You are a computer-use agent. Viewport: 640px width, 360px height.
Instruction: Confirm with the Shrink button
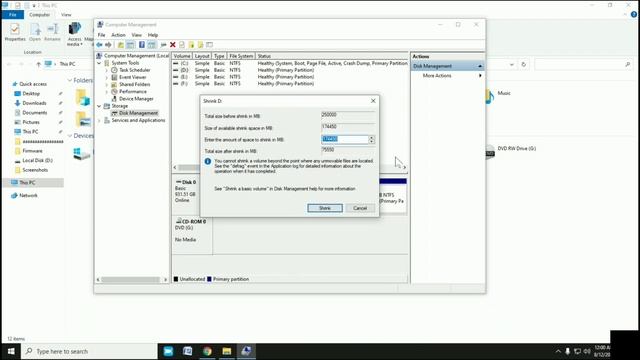coord(325,208)
